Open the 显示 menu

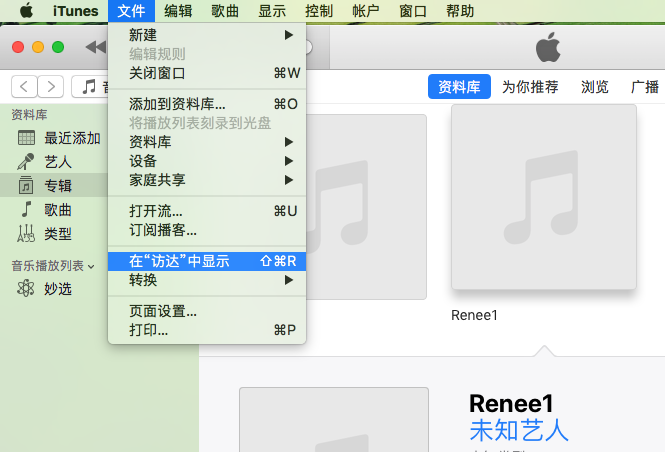272,11
